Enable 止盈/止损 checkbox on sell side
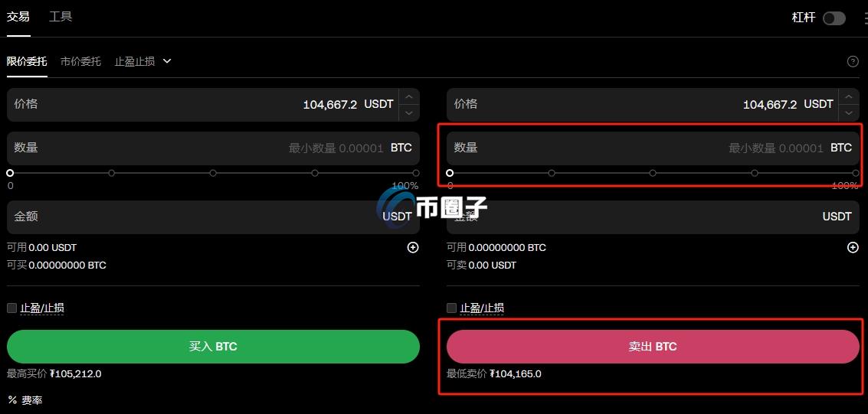 coord(451,308)
